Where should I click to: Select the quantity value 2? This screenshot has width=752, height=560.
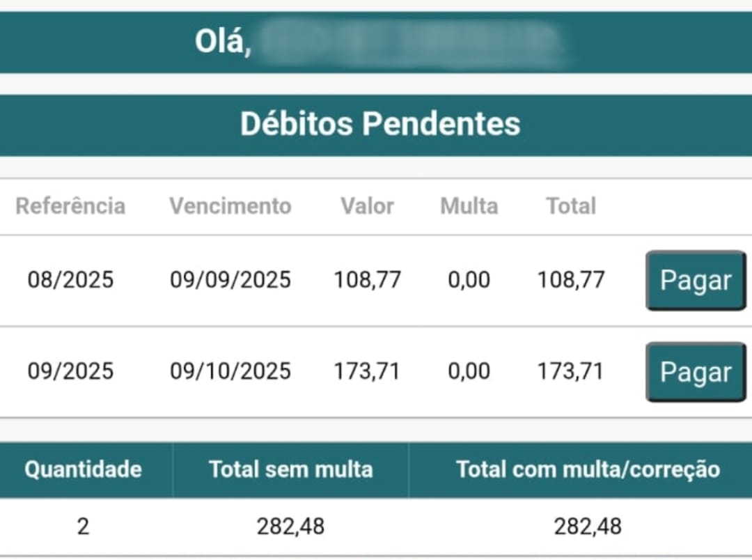(x=83, y=527)
